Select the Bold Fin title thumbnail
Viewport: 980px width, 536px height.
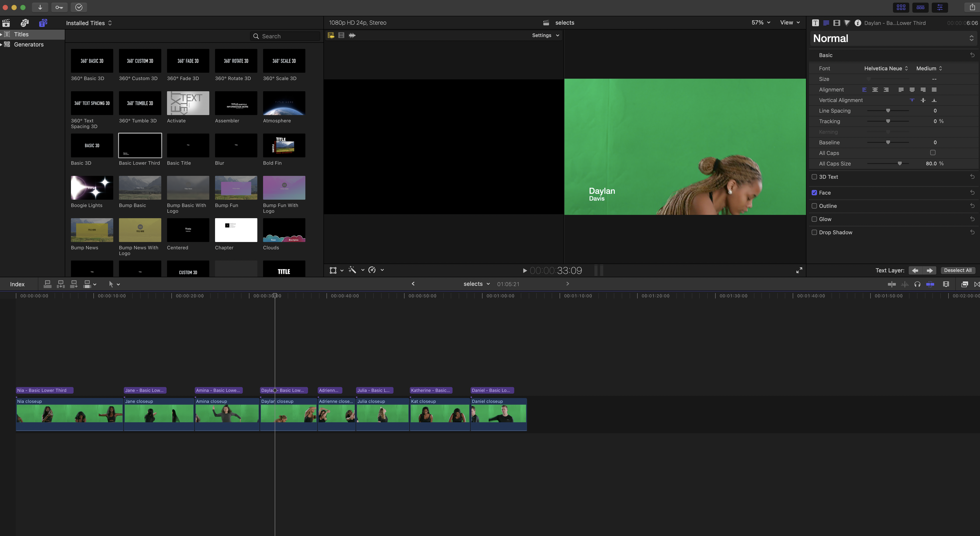tap(284, 145)
